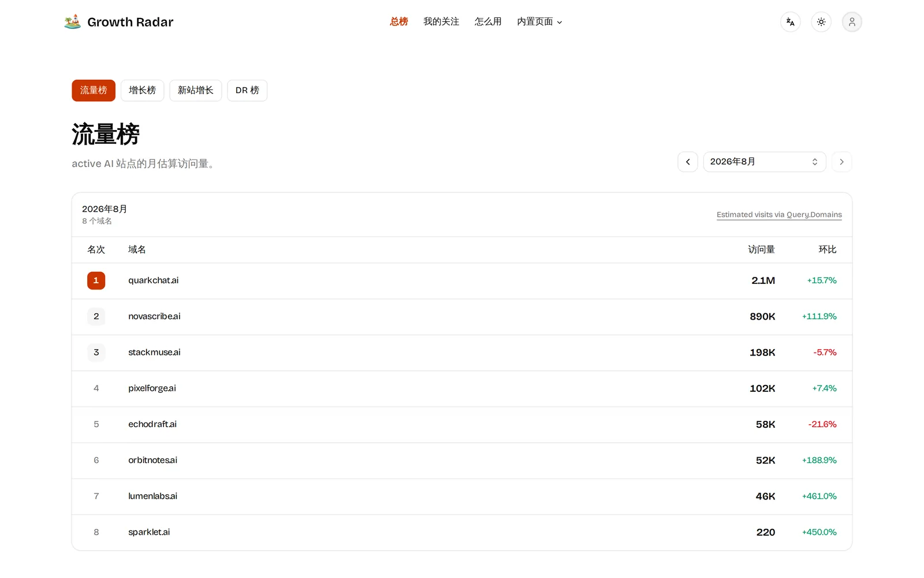Switch to the DR 榜 tab
924x578 pixels.
[x=247, y=90]
